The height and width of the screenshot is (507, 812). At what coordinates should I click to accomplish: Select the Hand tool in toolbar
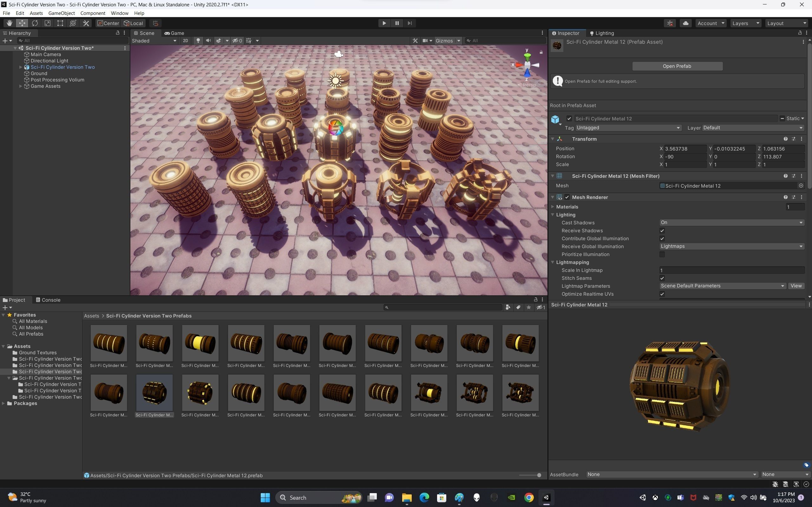click(x=10, y=23)
